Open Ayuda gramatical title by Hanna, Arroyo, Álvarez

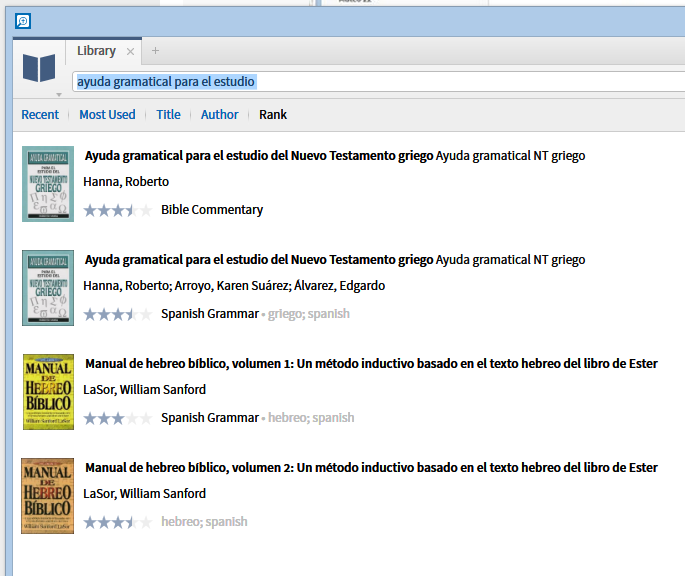point(259,260)
